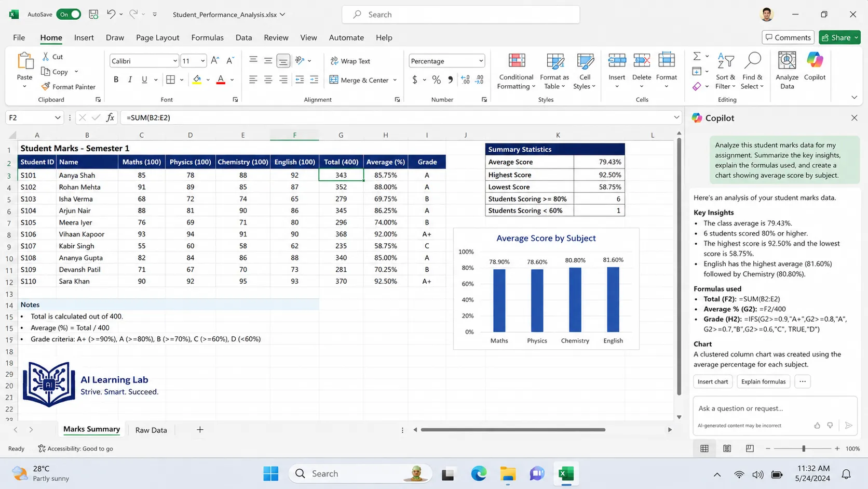Toggle bottom vertical alignment

(x=283, y=61)
